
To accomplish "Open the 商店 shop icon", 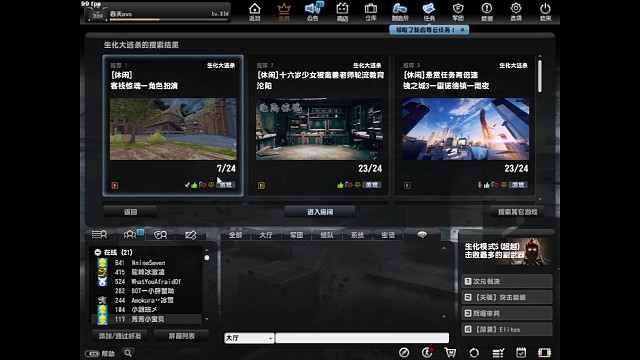I will pos(342,12).
